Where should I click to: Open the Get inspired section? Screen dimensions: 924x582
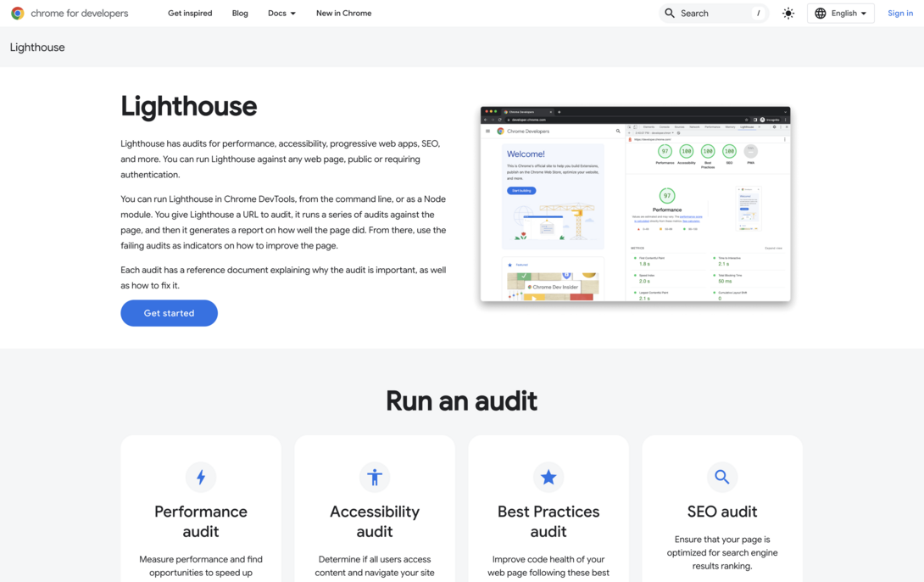(190, 13)
